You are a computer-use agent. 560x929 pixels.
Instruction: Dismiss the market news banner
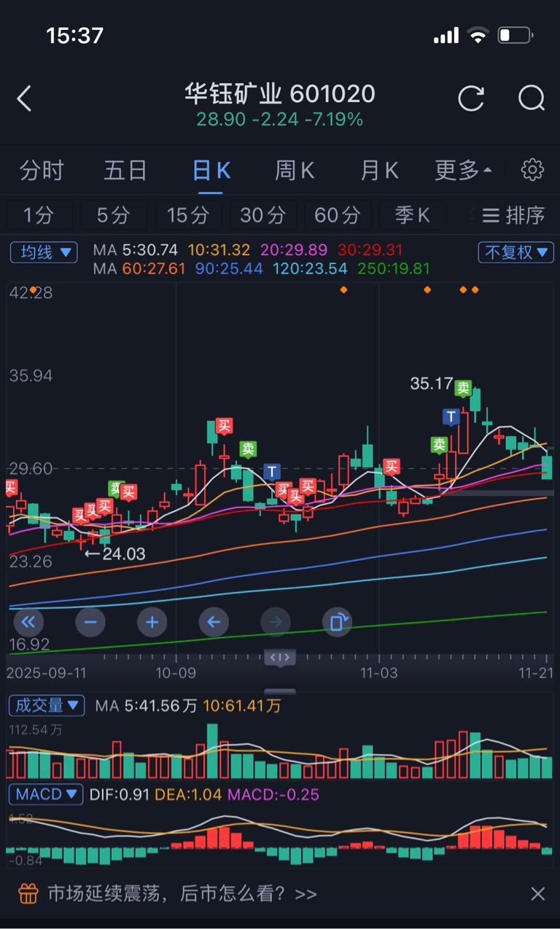pos(538,893)
